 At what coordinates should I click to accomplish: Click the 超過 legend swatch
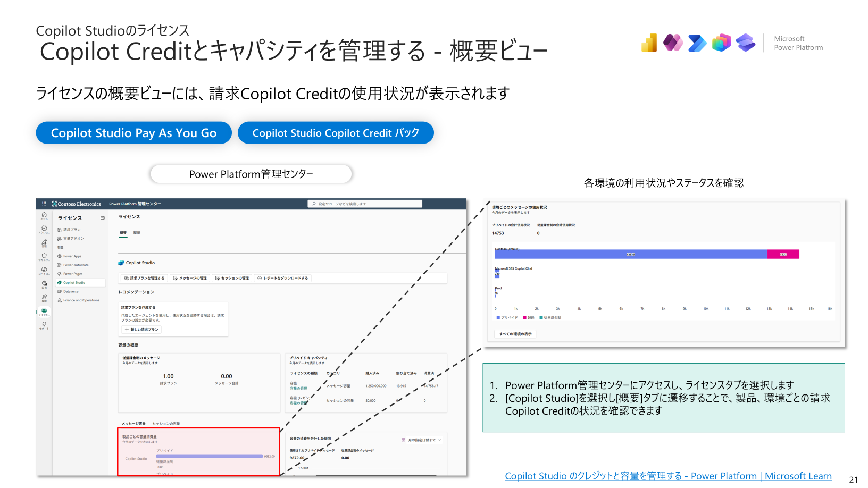[524, 318]
